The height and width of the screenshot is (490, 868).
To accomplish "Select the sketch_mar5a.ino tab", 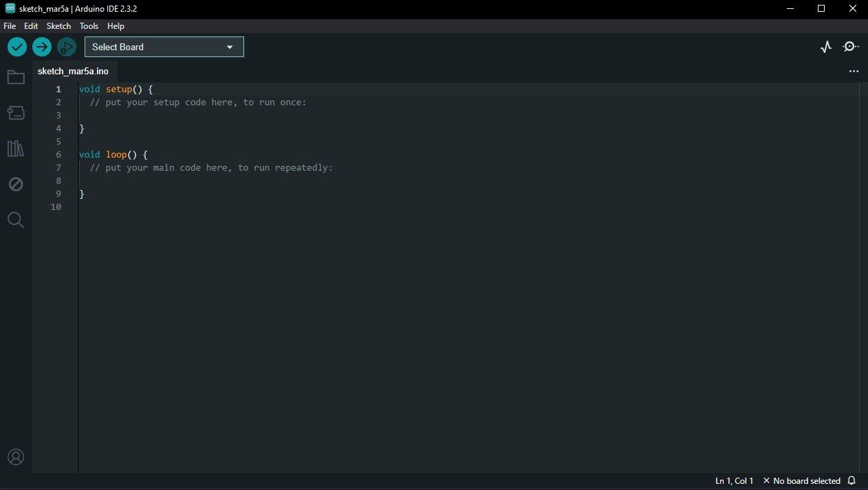I will pos(73,72).
